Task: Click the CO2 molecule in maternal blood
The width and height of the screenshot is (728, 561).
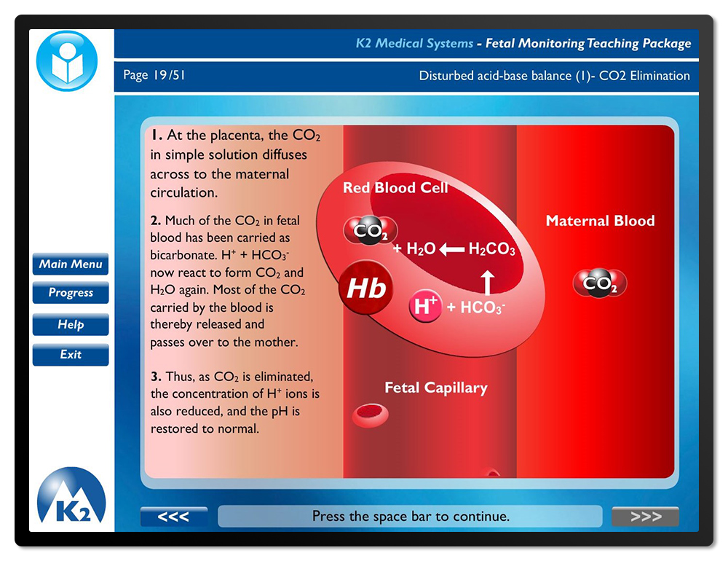Action: pyautogui.click(x=600, y=284)
